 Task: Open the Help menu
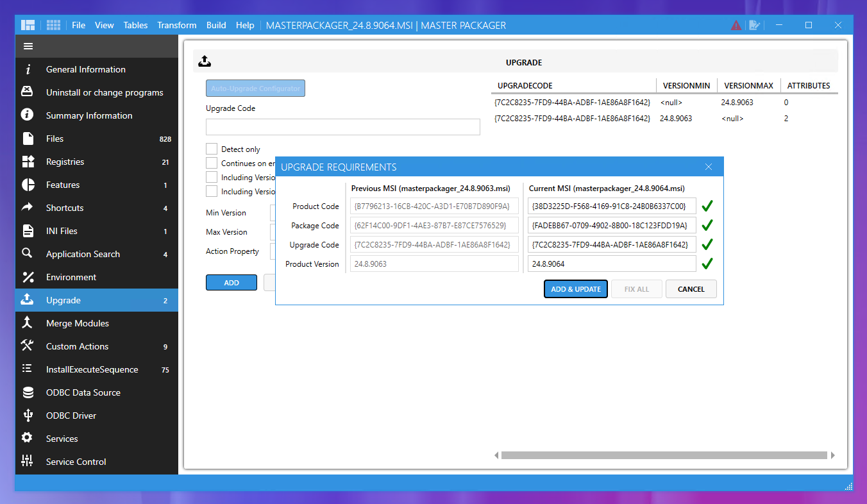click(x=245, y=25)
